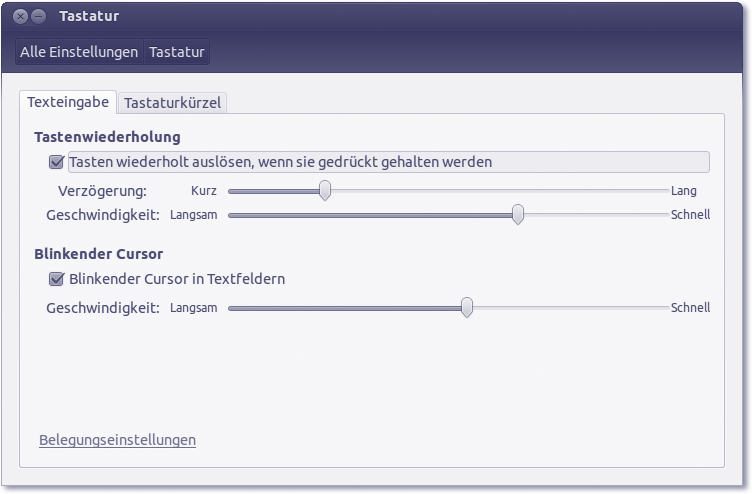Screen dimensions: 752x494
Task: Go back to Alle Einstellungen
Action: (x=79, y=52)
